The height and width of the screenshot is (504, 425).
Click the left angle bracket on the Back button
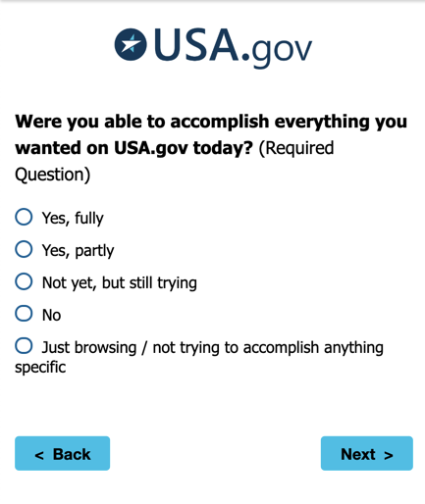pos(39,455)
